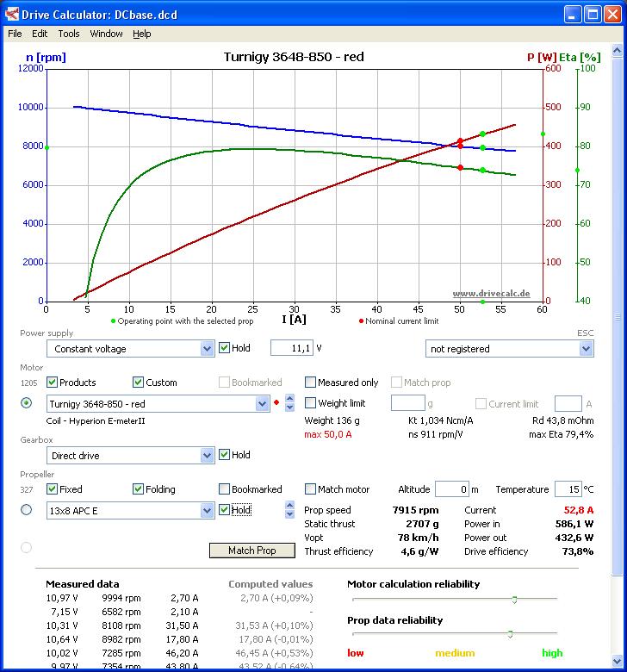627x672 pixels.
Task: Uncheck the Custom motor filter
Action: (x=138, y=382)
